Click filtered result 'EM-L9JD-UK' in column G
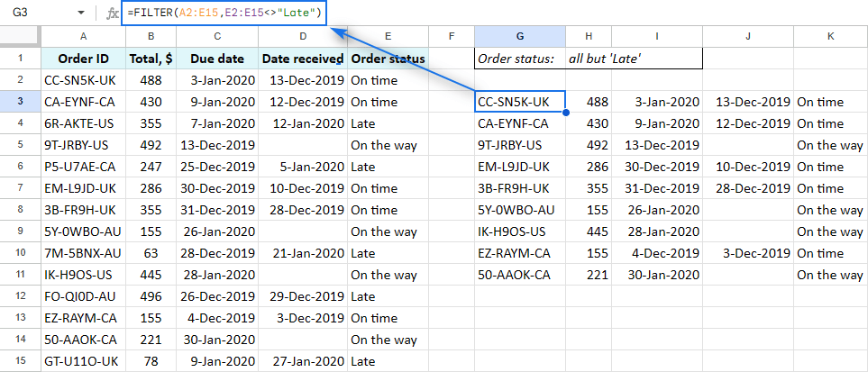The height and width of the screenshot is (372, 868). pos(520,167)
